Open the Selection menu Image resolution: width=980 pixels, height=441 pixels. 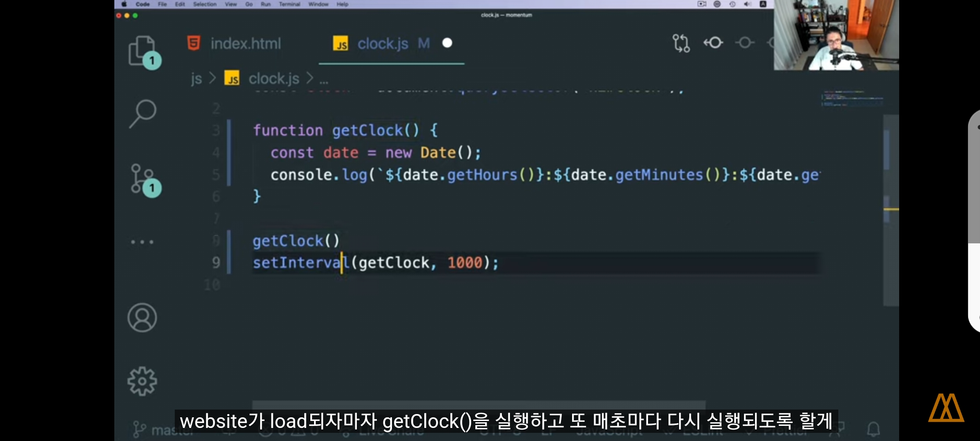[x=205, y=4]
